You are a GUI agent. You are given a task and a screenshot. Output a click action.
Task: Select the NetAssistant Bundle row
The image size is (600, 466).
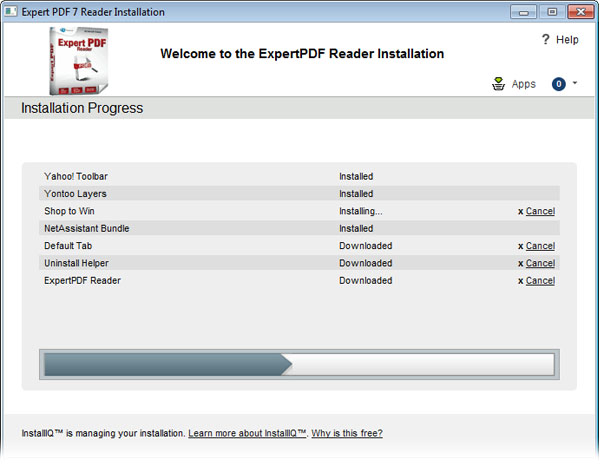[x=299, y=228]
